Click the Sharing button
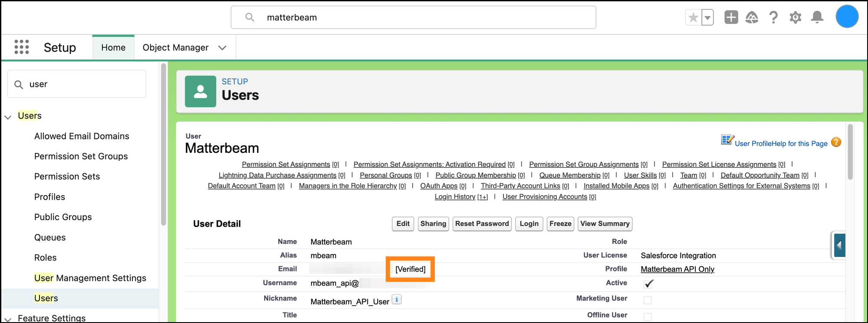Screen dimensions: 868x323 (x=433, y=224)
